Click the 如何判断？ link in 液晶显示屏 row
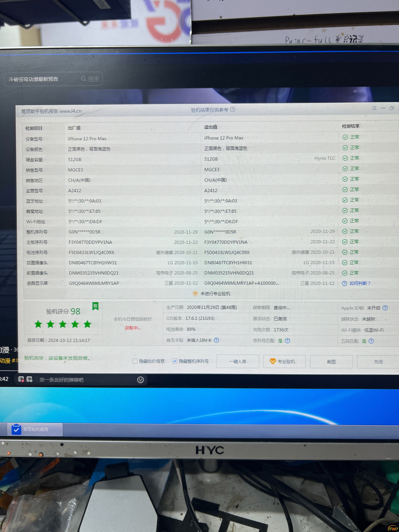Viewport: 399px width, 532px height. pyautogui.click(x=360, y=283)
